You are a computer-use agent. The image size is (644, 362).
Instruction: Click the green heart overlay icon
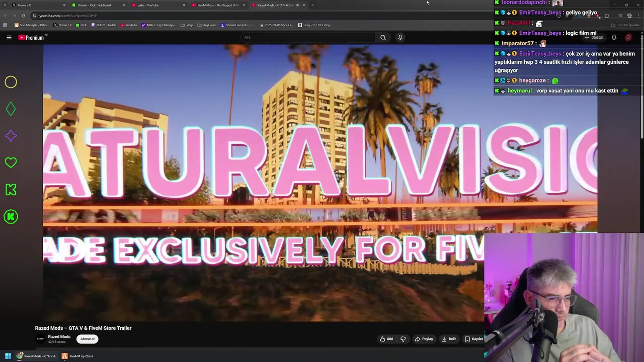11,162
